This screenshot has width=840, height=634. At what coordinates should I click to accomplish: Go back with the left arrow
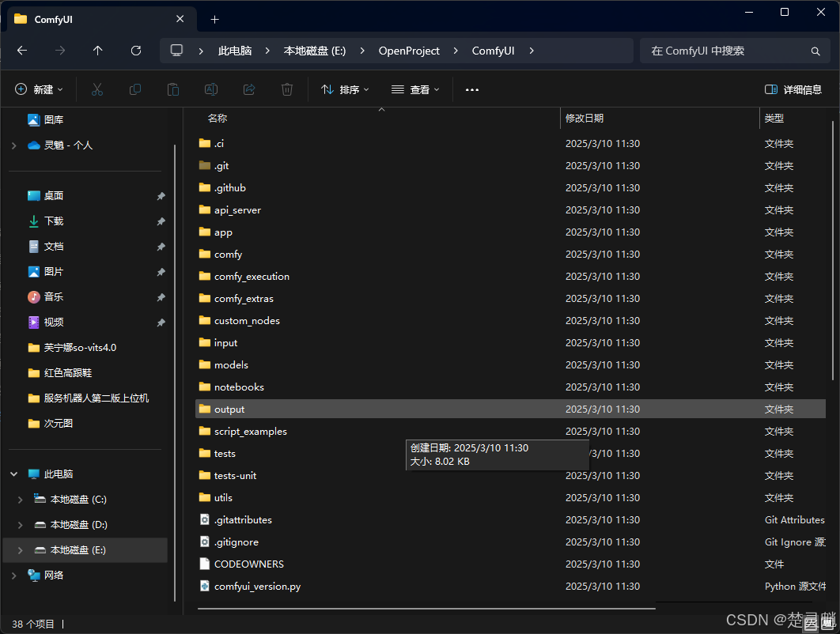[22, 51]
